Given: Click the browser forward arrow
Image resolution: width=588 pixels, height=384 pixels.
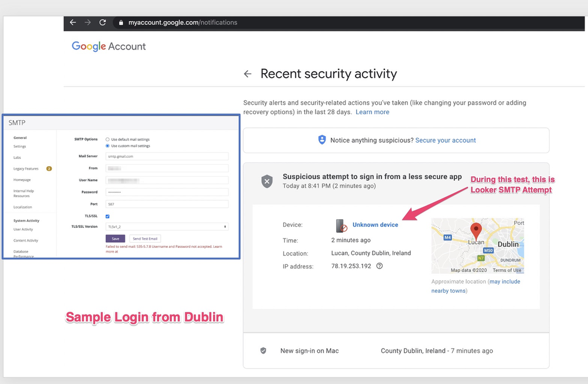Looking at the screenshot, I should point(88,22).
